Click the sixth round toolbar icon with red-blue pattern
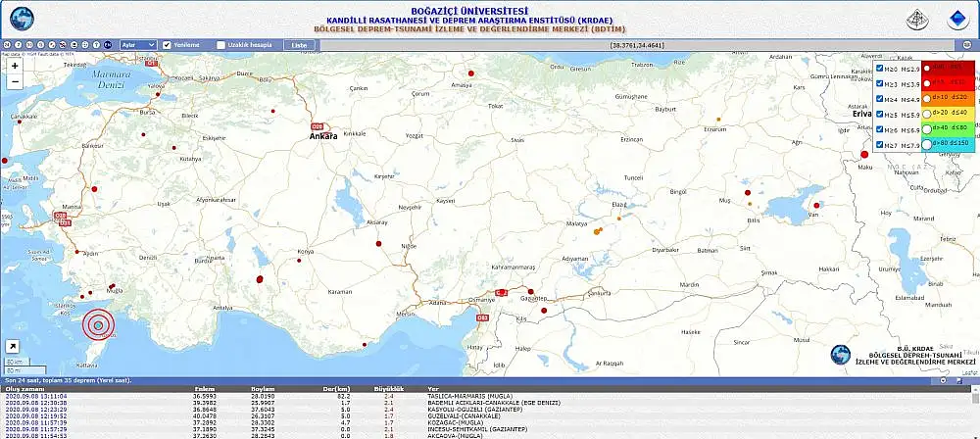The height and width of the screenshot is (439, 980). point(63,45)
